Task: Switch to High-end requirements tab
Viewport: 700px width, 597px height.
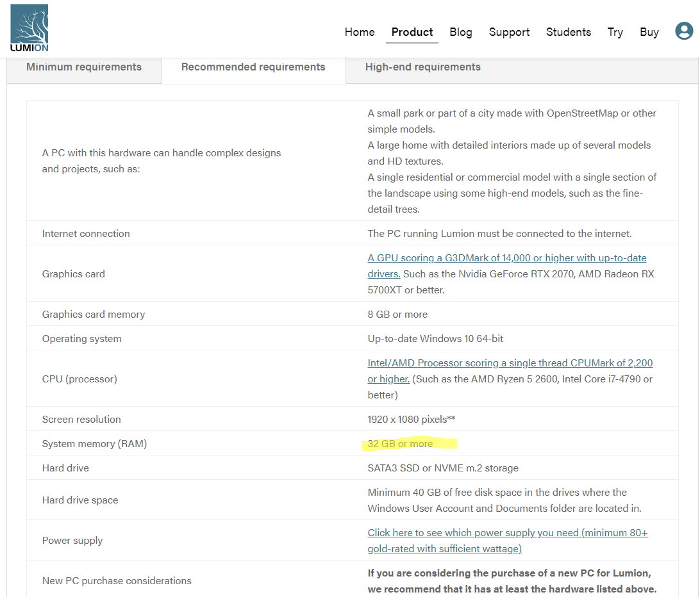Action: [x=423, y=67]
